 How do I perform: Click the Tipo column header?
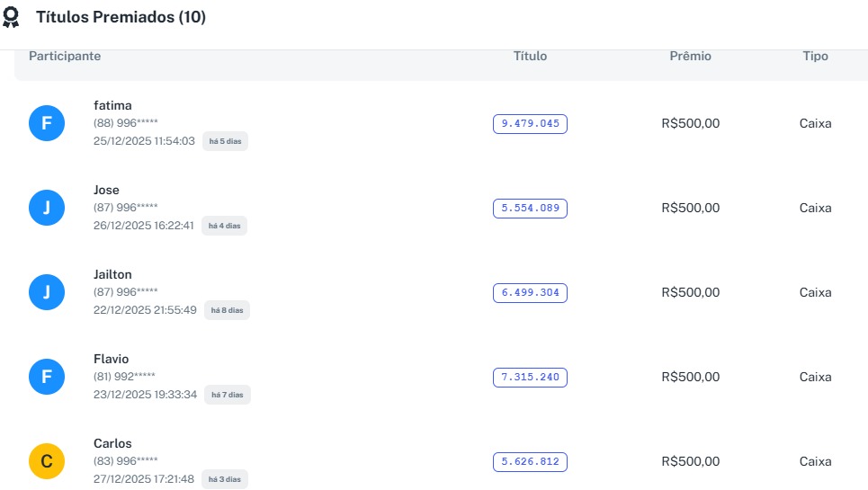click(x=815, y=56)
